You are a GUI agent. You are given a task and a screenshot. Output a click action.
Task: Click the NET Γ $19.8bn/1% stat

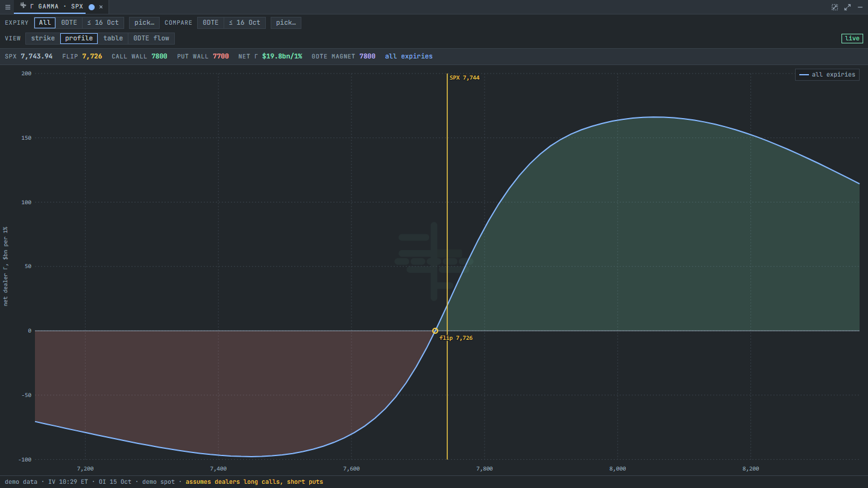pyautogui.click(x=270, y=57)
